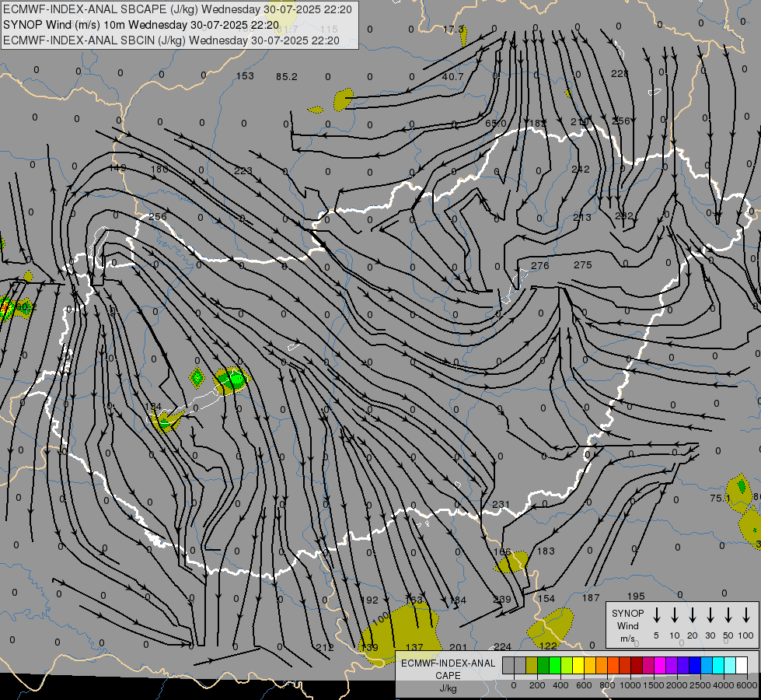Click the 800 tick label on CAPE scale
This screenshot has width=761, height=700.
(x=607, y=685)
